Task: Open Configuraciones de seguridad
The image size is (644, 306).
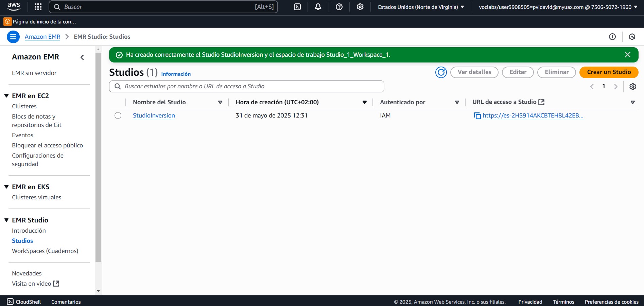Action: point(38,160)
